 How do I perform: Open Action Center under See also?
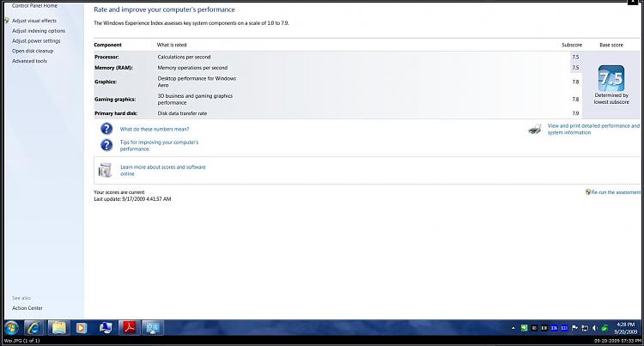27,308
